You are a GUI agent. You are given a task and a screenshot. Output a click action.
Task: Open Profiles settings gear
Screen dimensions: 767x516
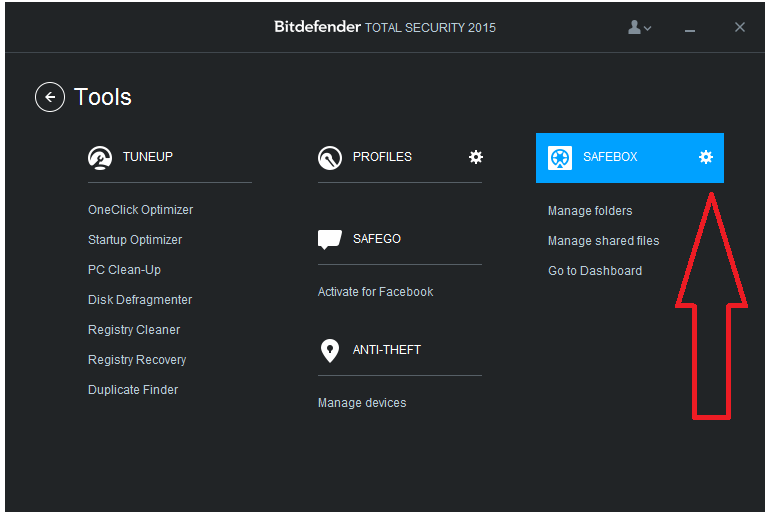(476, 157)
